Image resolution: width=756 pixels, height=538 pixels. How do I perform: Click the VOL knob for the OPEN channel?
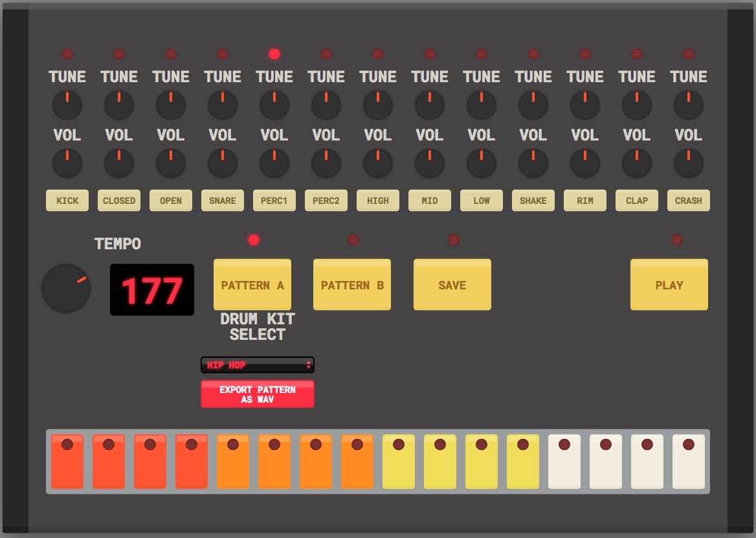(171, 163)
